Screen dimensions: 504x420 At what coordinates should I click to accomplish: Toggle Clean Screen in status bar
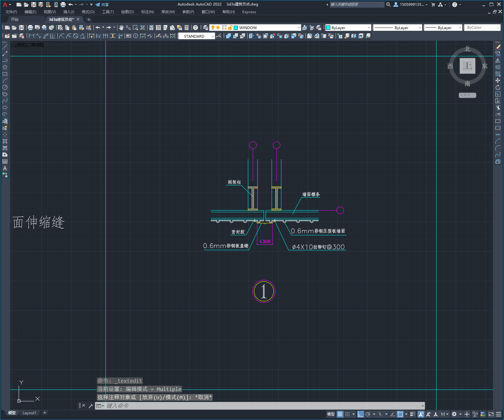pyautogui.click(x=491, y=414)
